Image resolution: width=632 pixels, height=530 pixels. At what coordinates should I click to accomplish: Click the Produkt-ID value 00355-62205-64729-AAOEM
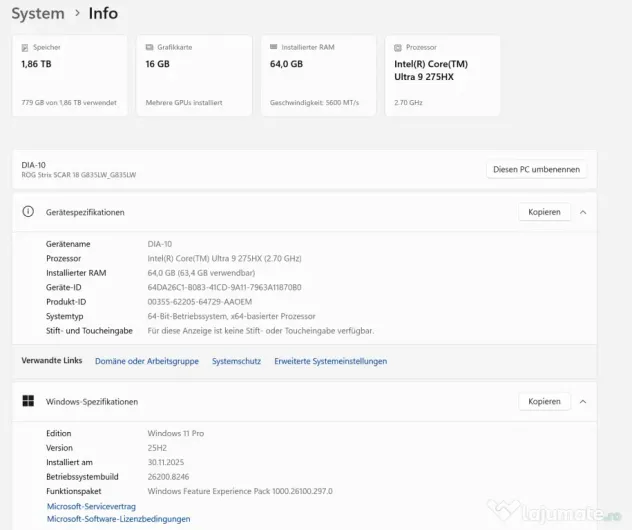pos(200,302)
